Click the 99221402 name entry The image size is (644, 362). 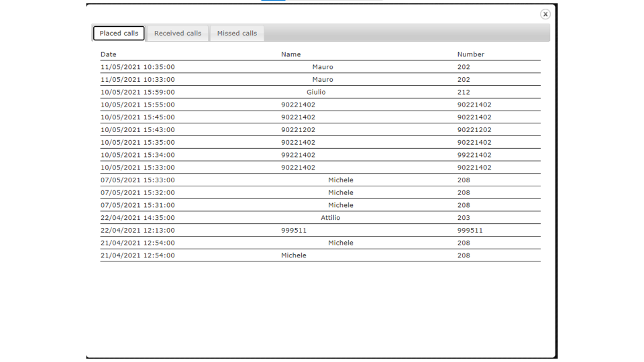pos(298,155)
